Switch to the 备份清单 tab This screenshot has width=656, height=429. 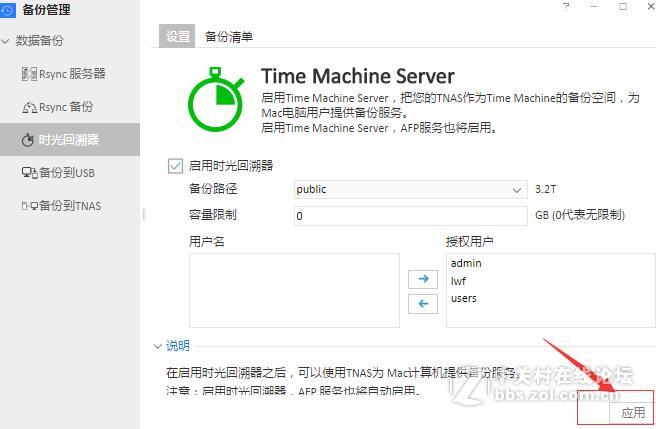pyautogui.click(x=229, y=37)
